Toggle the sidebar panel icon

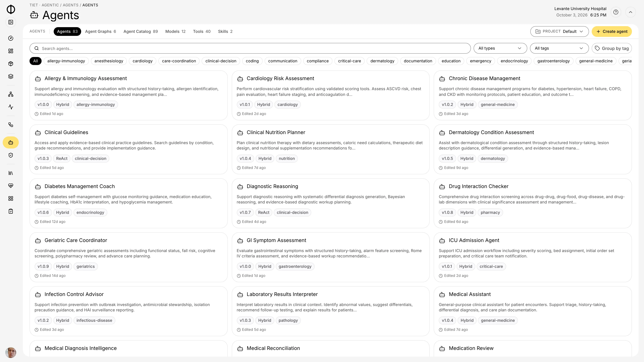pos(11,22)
